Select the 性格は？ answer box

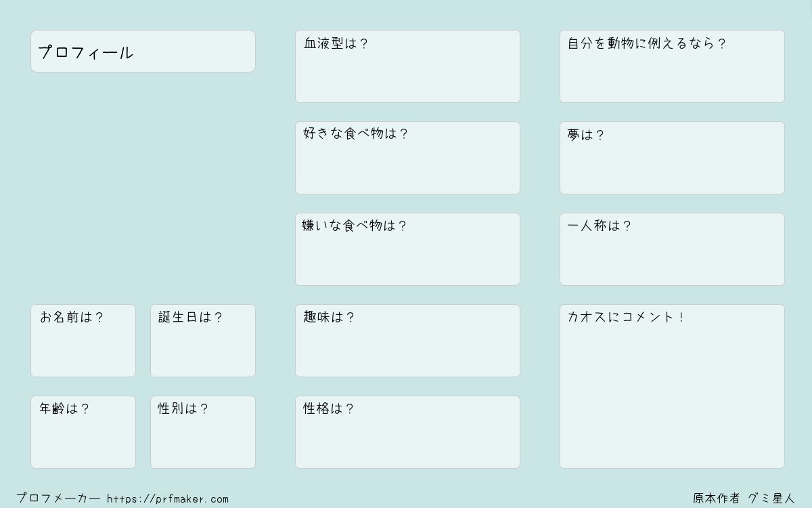tap(407, 432)
